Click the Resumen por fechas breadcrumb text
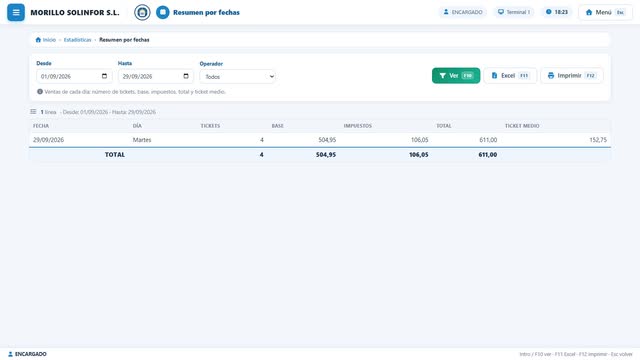Image resolution: width=640 pixels, height=360 pixels. click(x=124, y=40)
